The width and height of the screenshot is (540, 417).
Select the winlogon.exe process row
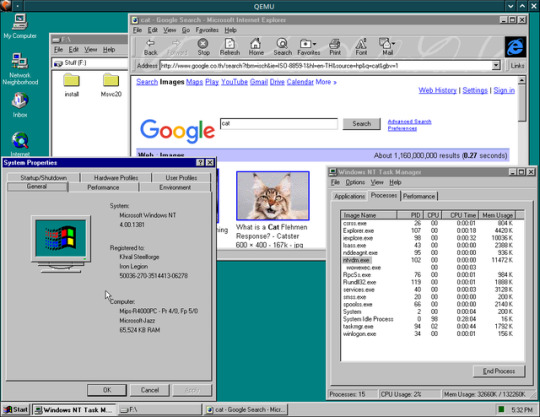click(x=428, y=334)
